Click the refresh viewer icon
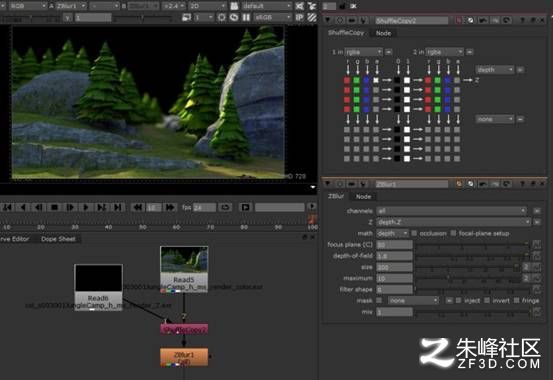The image size is (553, 380). click(234, 17)
